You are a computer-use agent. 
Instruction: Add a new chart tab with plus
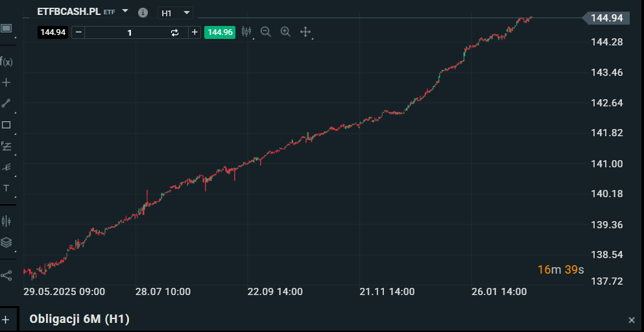(x=6, y=319)
